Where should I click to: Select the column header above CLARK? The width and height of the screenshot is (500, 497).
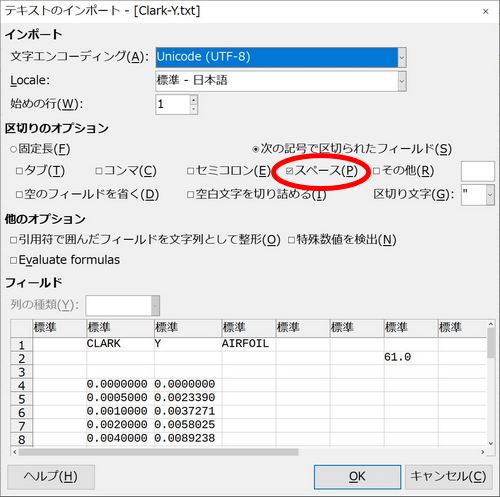pyautogui.click(x=120, y=328)
